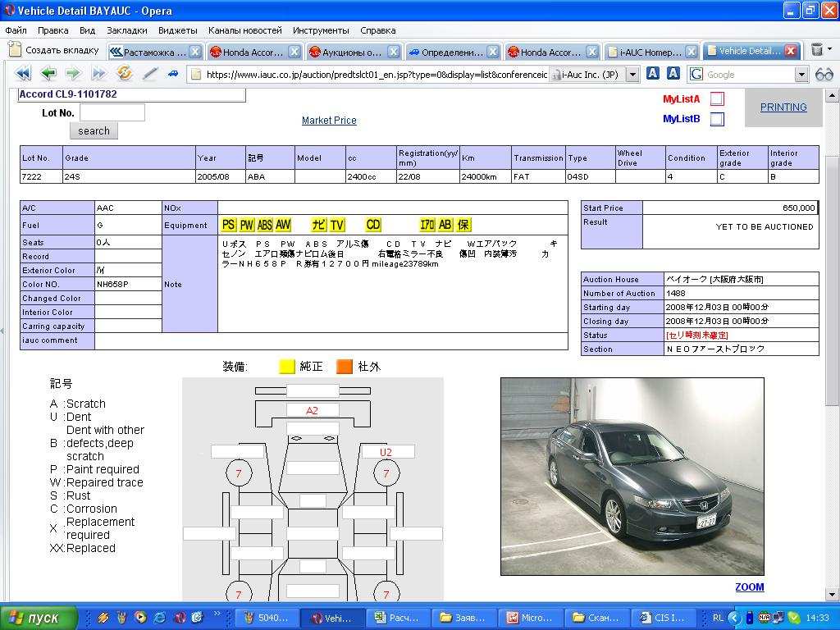Expand hidden quick launch icons chevron
The height and width of the screenshot is (630, 840).
(x=217, y=614)
